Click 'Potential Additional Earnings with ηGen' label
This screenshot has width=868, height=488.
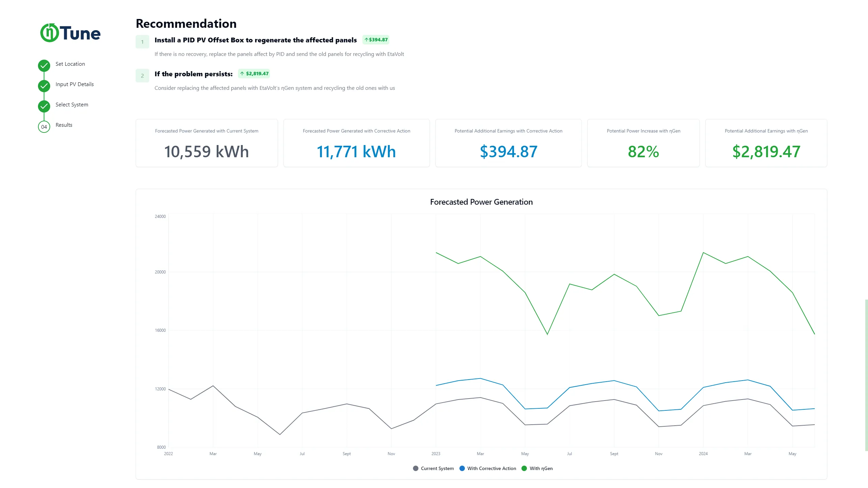coord(766,131)
